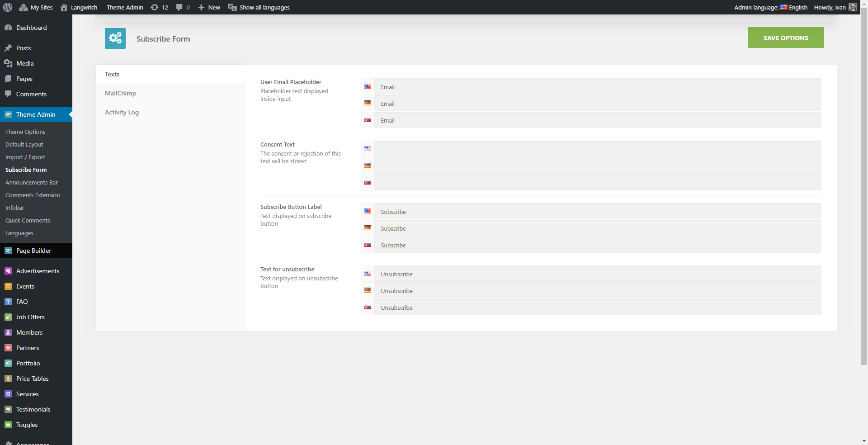Viewport: 868px width, 445px height.
Task: Click the Portfolio icon
Action: click(x=8, y=363)
